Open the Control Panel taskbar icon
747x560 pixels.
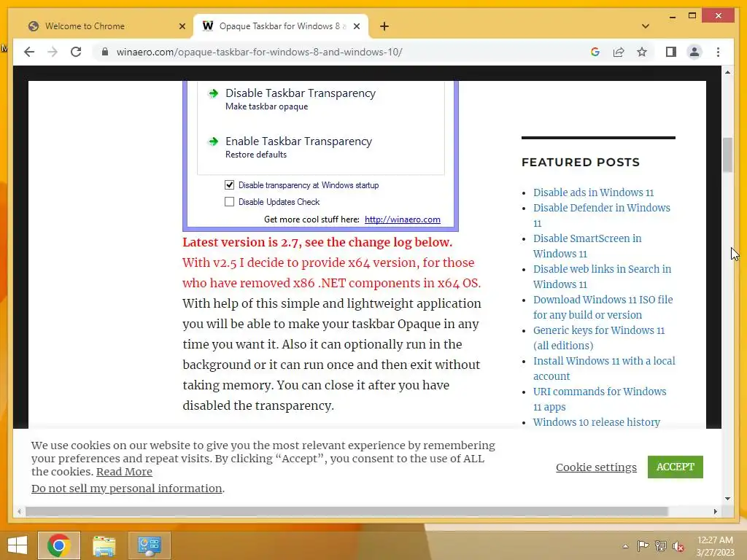click(149, 545)
